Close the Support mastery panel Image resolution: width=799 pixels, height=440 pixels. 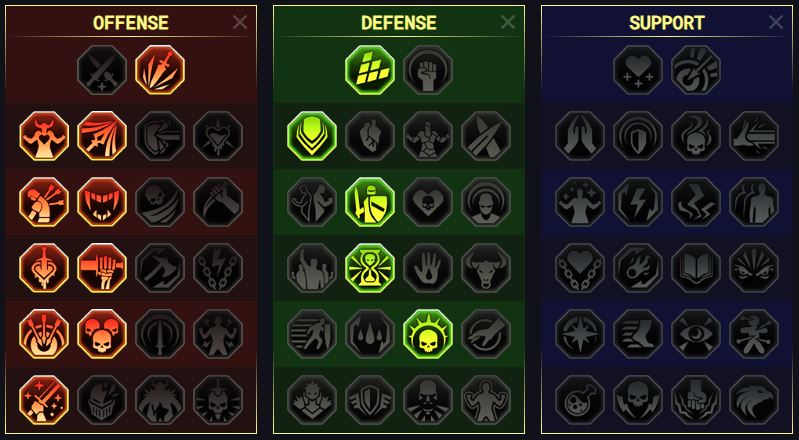pos(776,22)
